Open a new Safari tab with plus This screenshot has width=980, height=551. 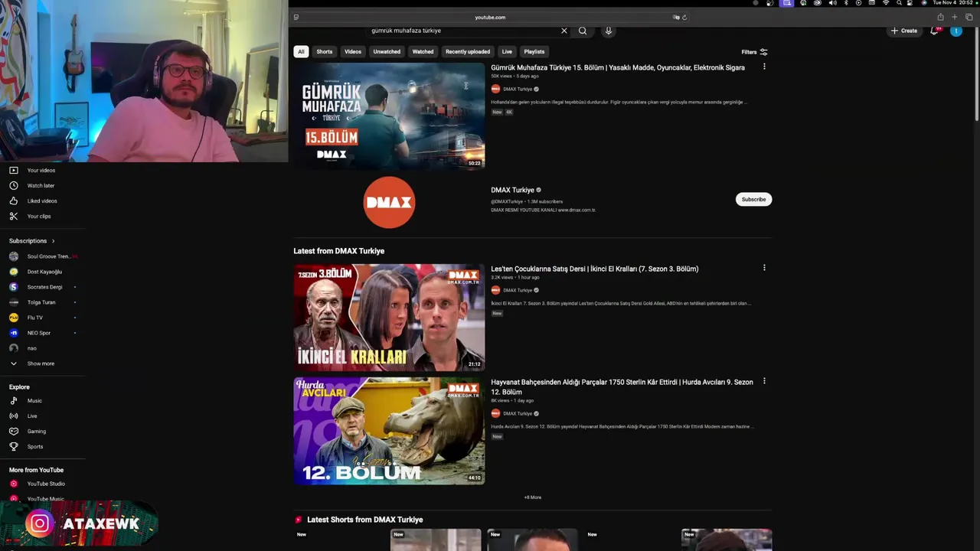click(x=954, y=17)
